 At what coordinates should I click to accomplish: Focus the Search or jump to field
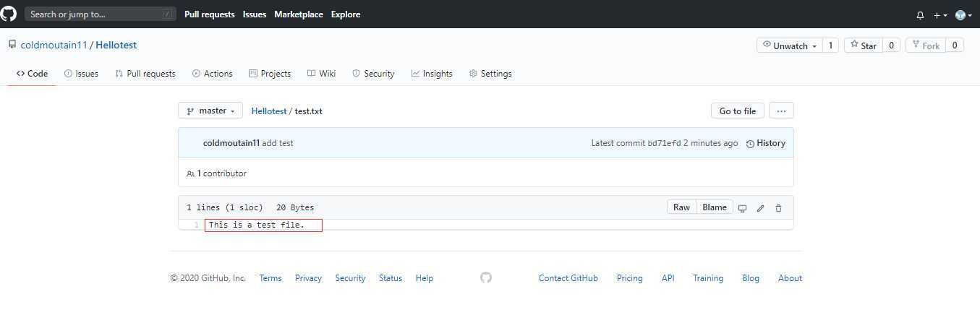pyautogui.click(x=101, y=14)
